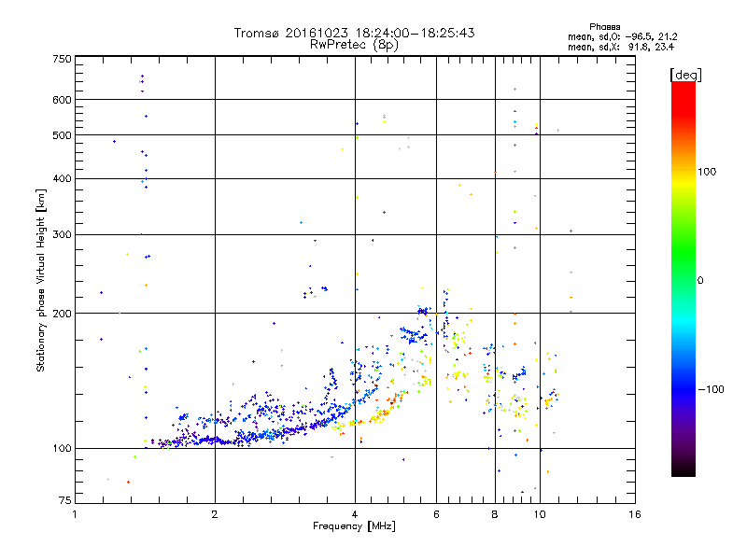
Task: Click the 'mean, sd,O: -96.5, 21.2' line
Action: pyautogui.click(x=622, y=36)
